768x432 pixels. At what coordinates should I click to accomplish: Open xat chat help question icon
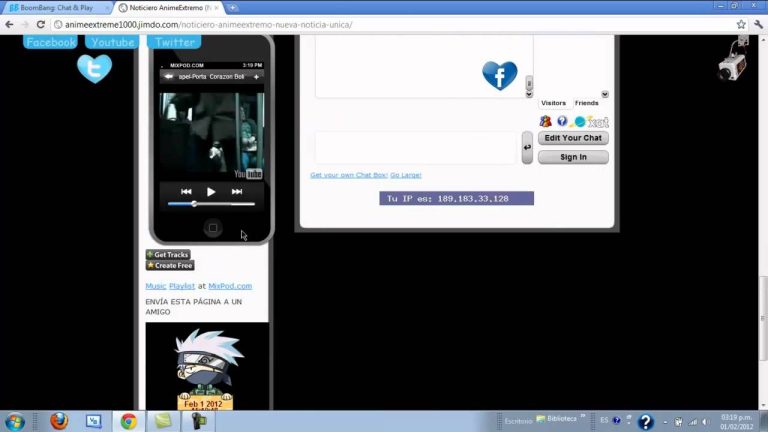[x=562, y=120]
